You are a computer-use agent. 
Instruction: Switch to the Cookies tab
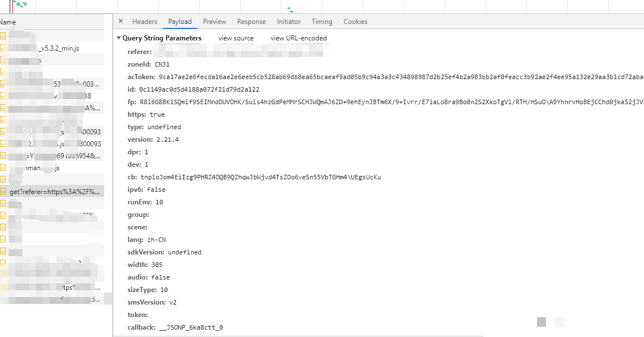[x=355, y=22]
